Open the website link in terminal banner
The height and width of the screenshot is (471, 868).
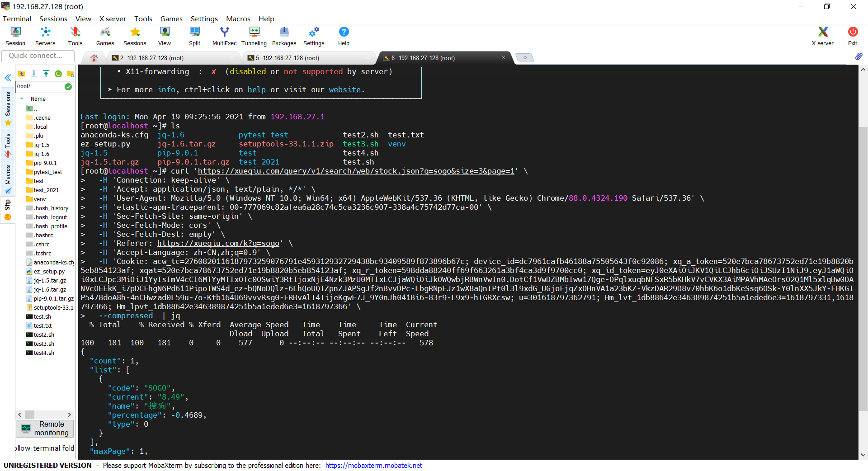coord(344,89)
